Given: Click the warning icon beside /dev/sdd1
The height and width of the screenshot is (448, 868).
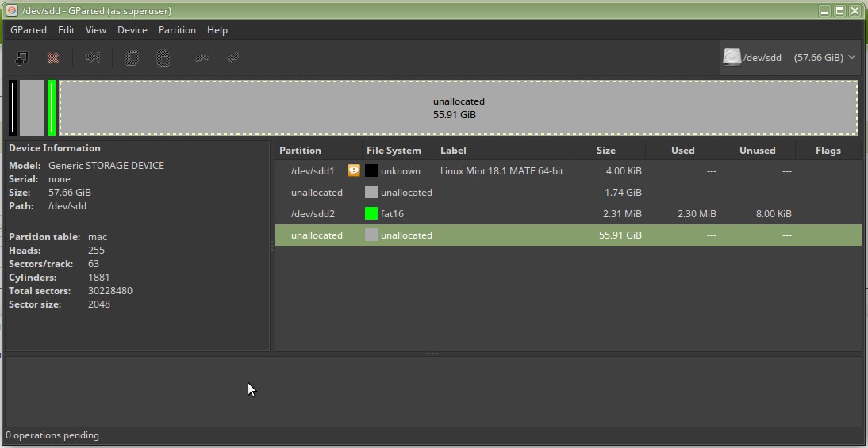Looking at the screenshot, I should click(x=354, y=170).
